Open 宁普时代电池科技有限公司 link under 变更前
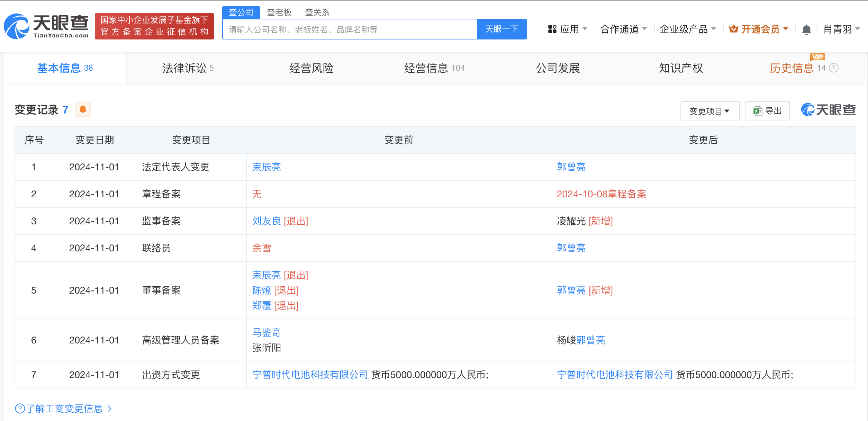 click(310, 375)
